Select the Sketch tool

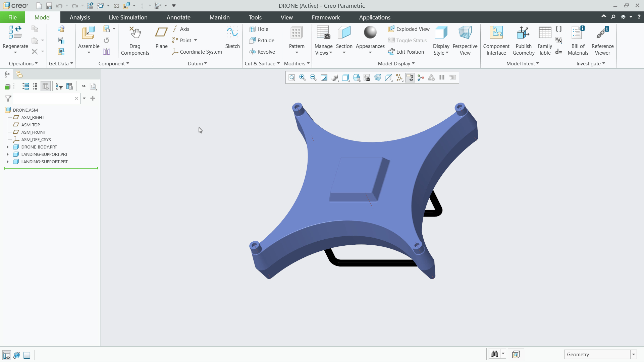tap(232, 38)
